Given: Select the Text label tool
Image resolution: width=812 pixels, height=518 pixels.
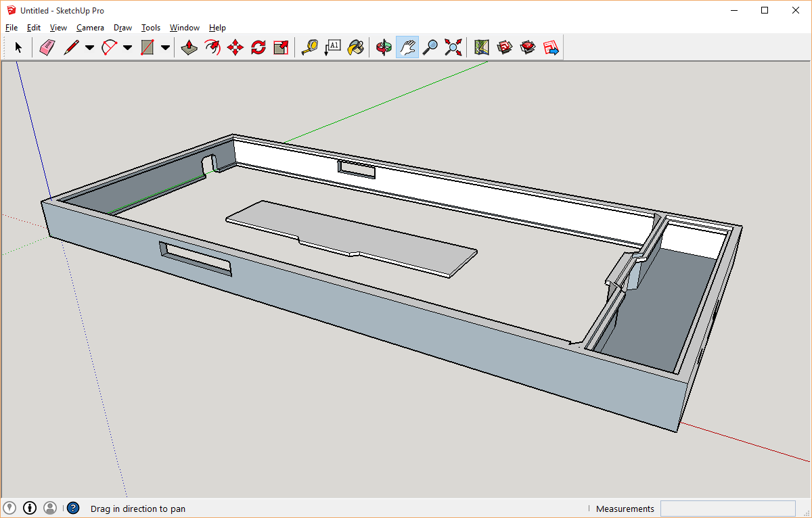Looking at the screenshot, I should pos(332,47).
